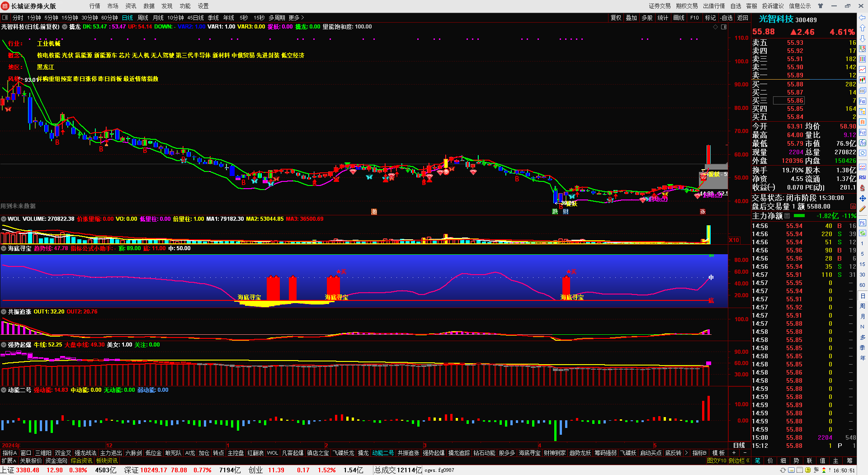Select the 5-minute period in right sidebar
This screenshot has height=475, width=868.
[863, 254]
